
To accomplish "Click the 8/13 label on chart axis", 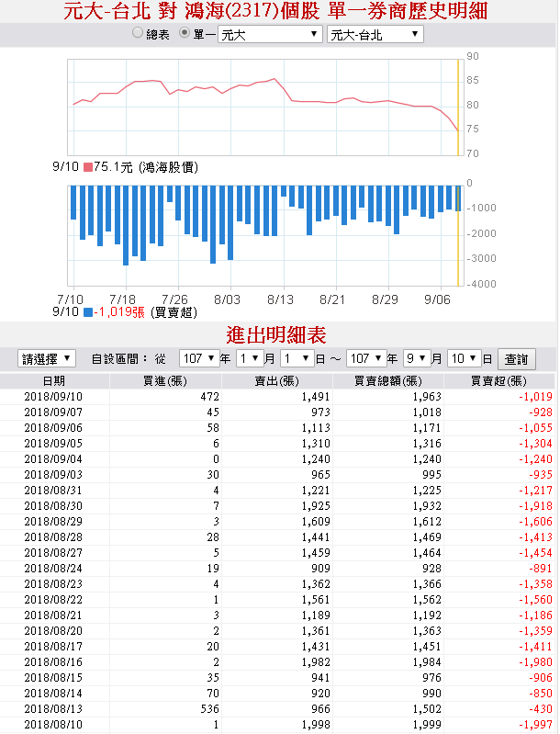I will point(280,299).
